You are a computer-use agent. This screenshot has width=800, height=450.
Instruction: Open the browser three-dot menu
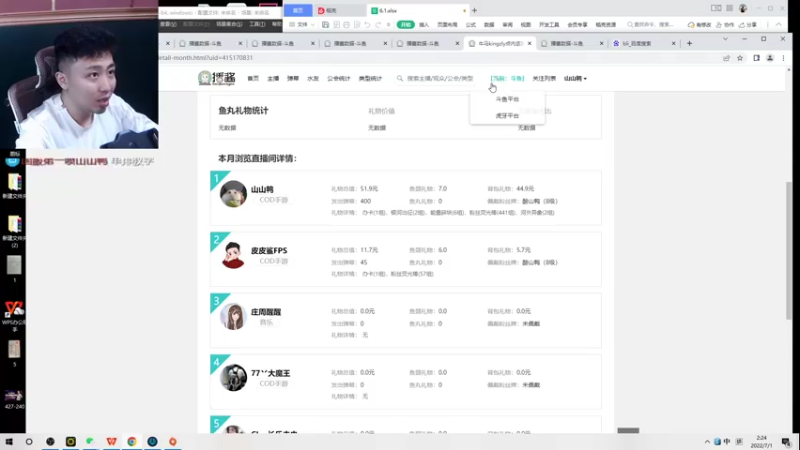tap(783, 58)
